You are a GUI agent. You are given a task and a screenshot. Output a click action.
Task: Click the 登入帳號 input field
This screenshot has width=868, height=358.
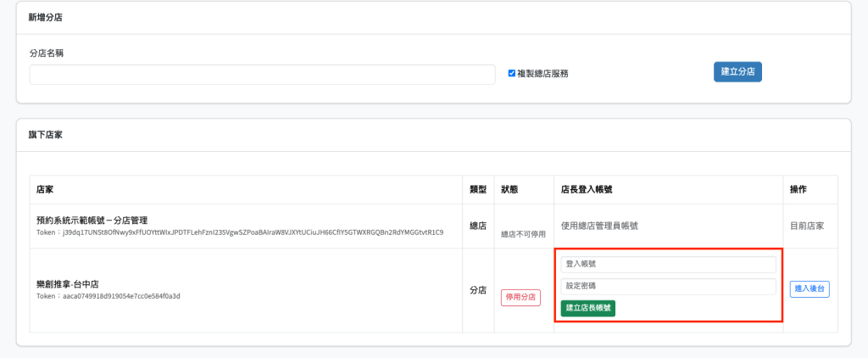(x=668, y=265)
